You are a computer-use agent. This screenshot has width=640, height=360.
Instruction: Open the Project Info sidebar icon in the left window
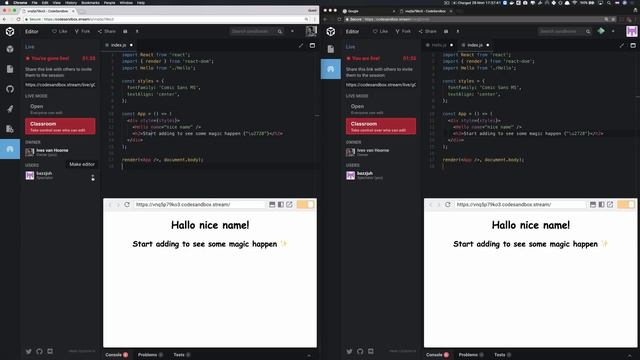[10, 49]
